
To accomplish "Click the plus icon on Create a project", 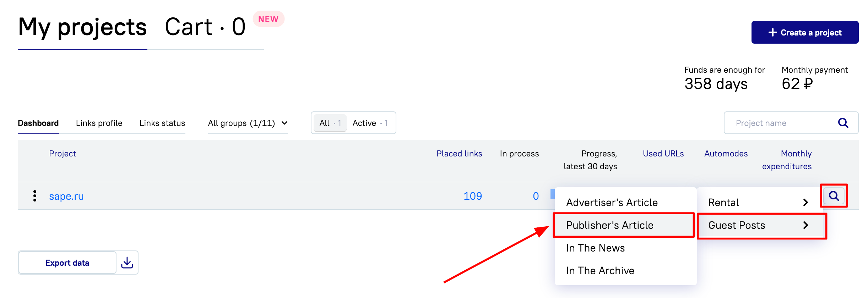I will coord(773,33).
